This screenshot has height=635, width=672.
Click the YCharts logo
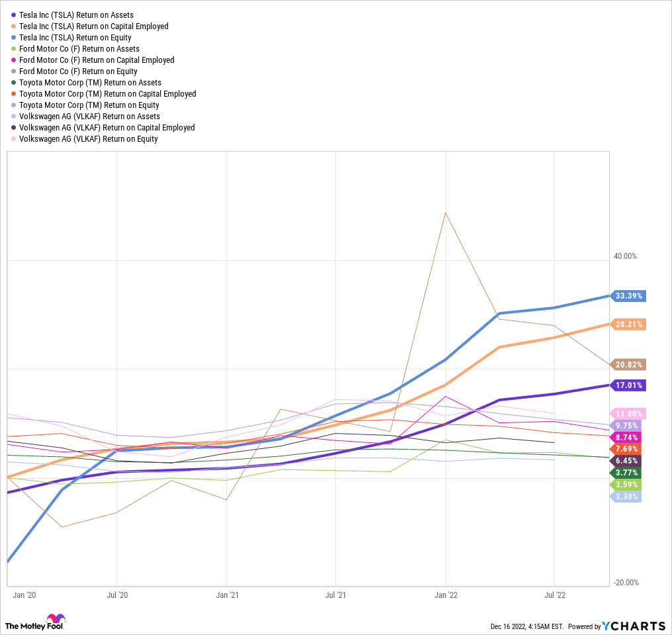[x=634, y=626]
